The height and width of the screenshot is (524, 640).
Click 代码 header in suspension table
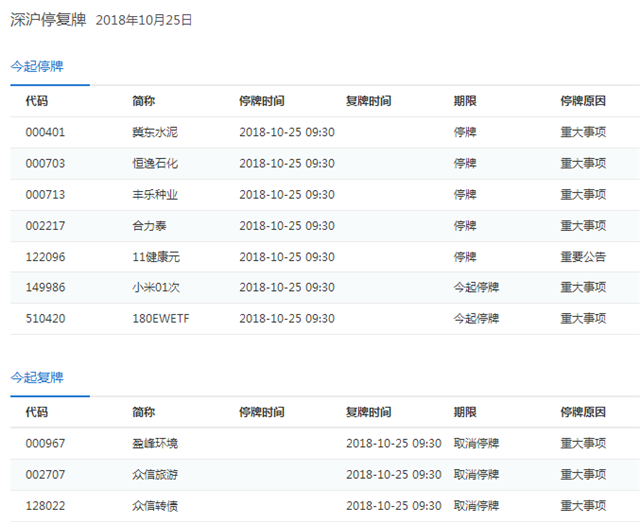click(37, 101)
